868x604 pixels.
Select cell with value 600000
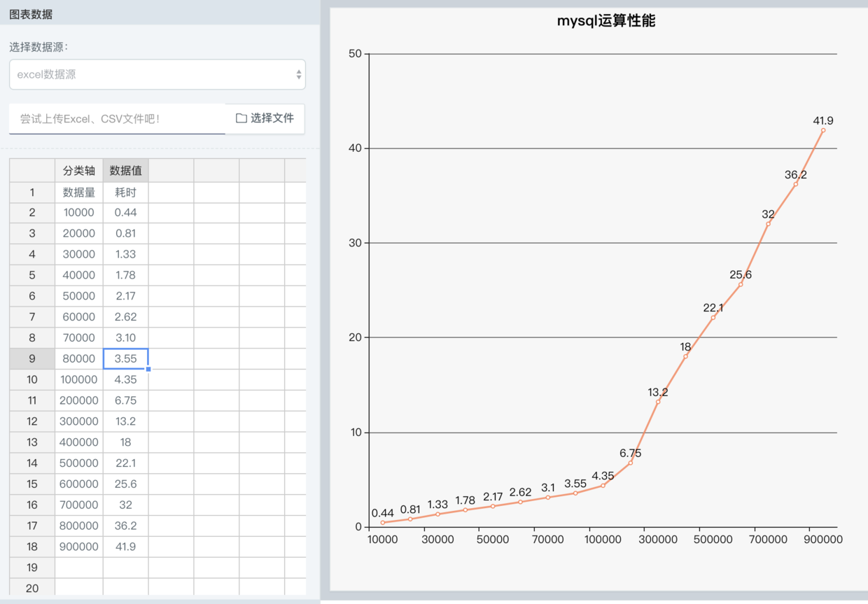point(79,484)
